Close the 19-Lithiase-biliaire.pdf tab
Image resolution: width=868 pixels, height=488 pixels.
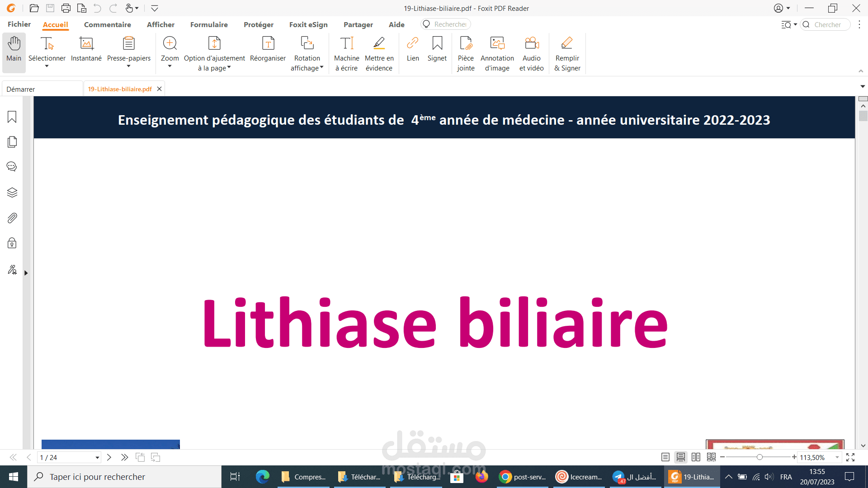pyautogui.click(x=159, y=89)
